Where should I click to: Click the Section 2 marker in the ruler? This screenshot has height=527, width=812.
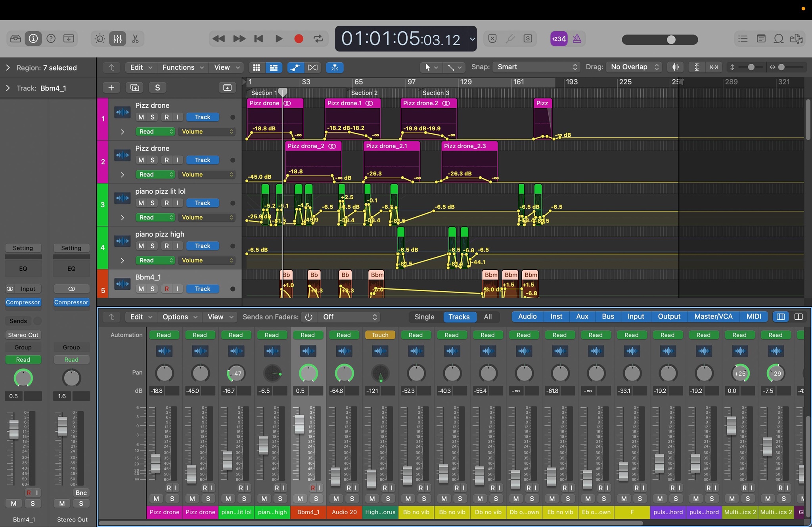pos(364,93)
